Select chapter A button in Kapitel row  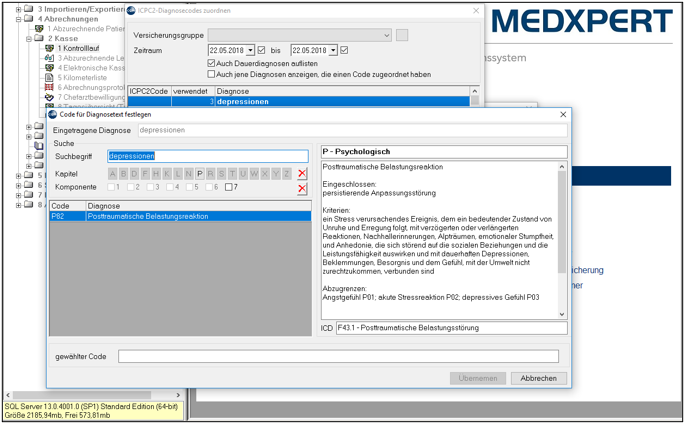113,174
